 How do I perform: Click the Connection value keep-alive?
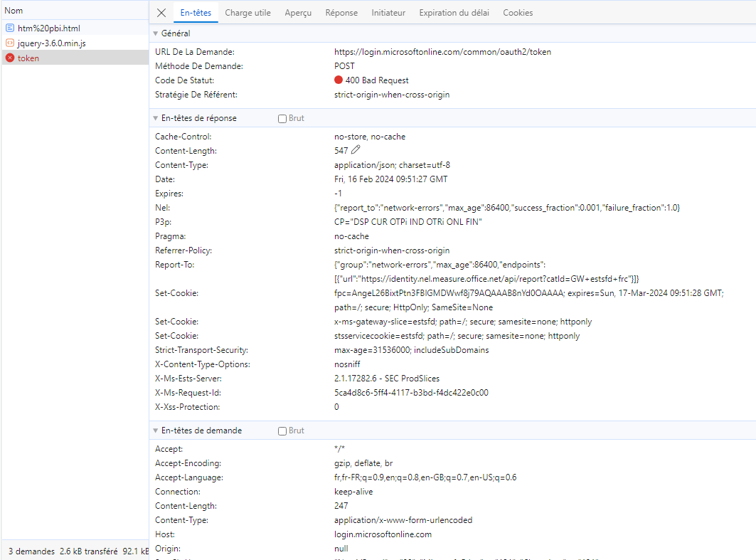[x=353, y=492]
